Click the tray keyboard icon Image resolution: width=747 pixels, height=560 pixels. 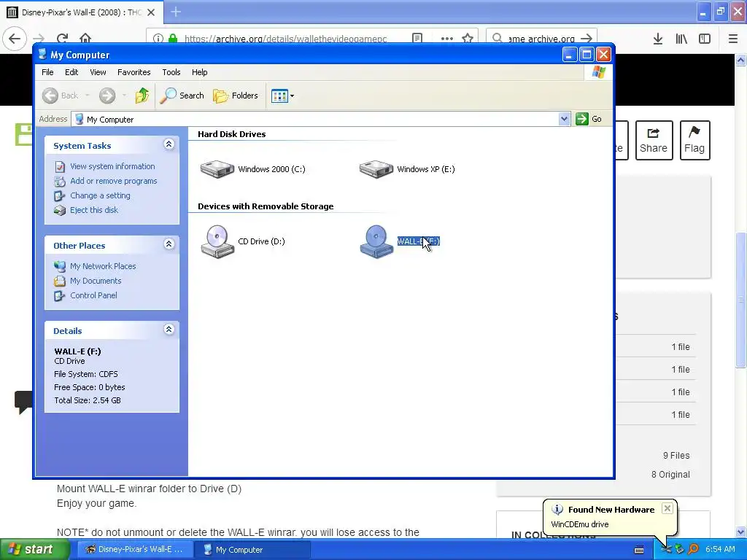coord(639,550)
